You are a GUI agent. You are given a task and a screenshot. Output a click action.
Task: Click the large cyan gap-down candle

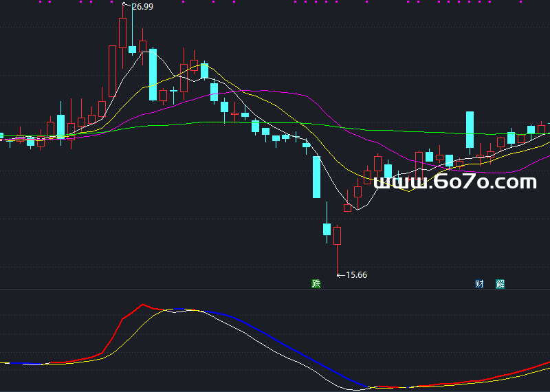tap(316, 177)
